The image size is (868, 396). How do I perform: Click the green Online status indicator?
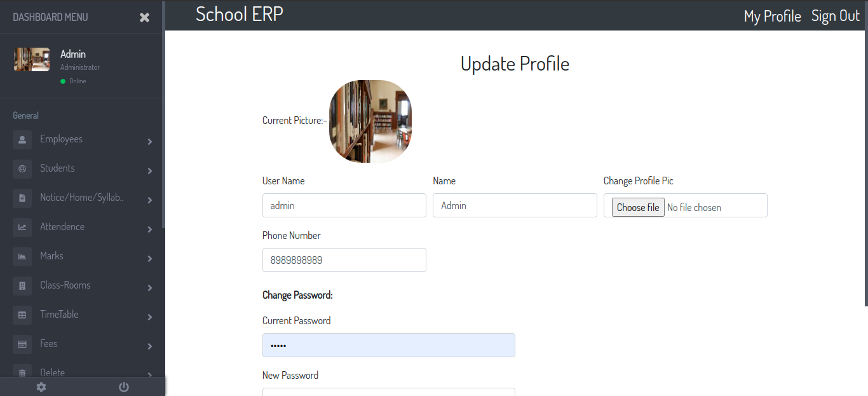click(63, 81)
